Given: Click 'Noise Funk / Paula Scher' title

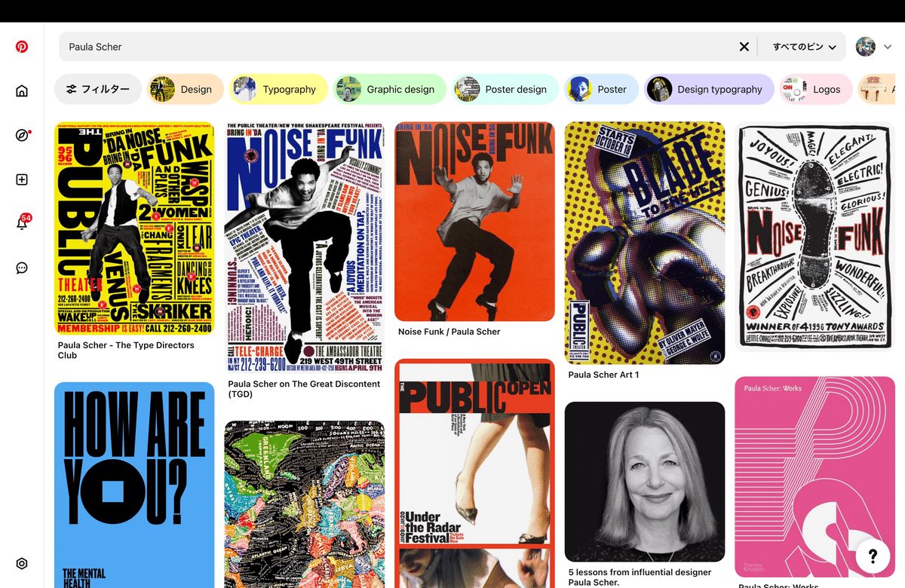Looking at the screenshot, I should [x=449, y=332].
